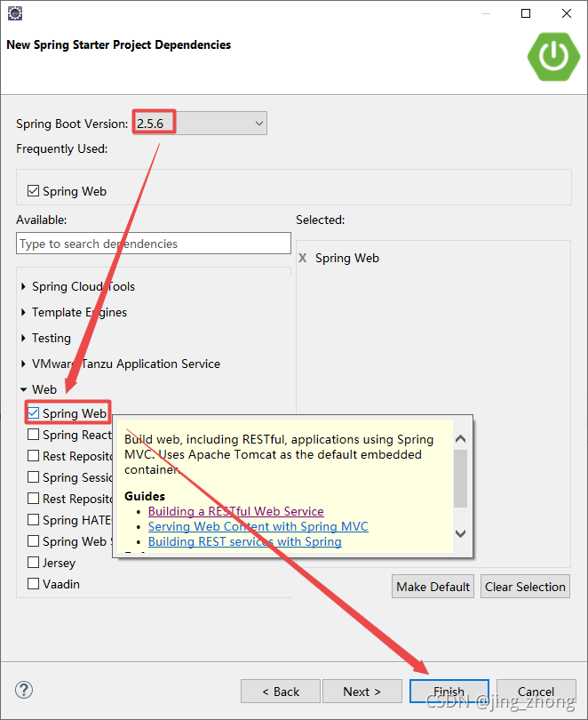This screenshot has height=720, width=588.
Task: Go back with the Back button
Action: pos(281,691)
